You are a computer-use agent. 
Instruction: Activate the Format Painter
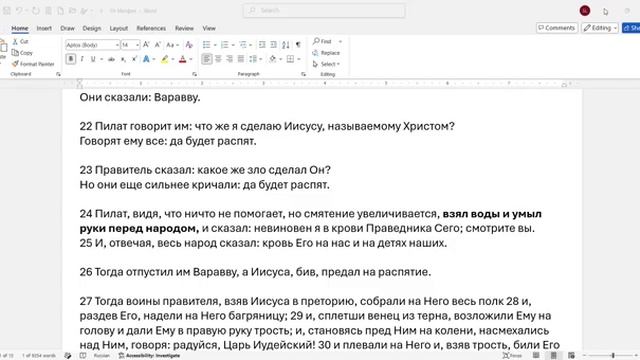(33, 64)
